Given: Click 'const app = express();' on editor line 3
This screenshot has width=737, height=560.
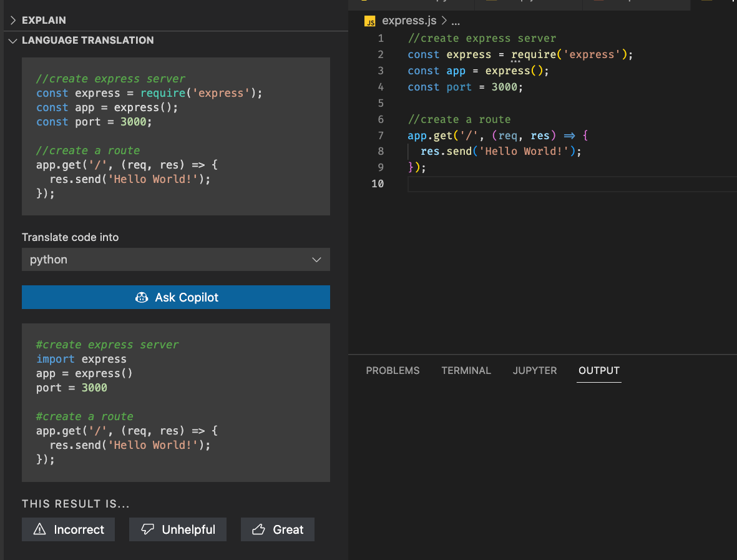Looking at the screenshot, I should (478, 71).
